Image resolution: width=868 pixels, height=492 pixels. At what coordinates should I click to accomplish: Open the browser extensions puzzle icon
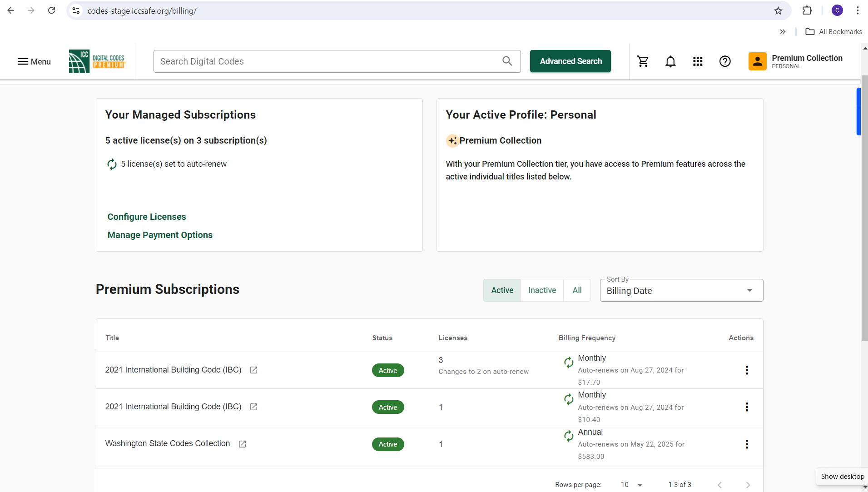click(x=807, y=10)
